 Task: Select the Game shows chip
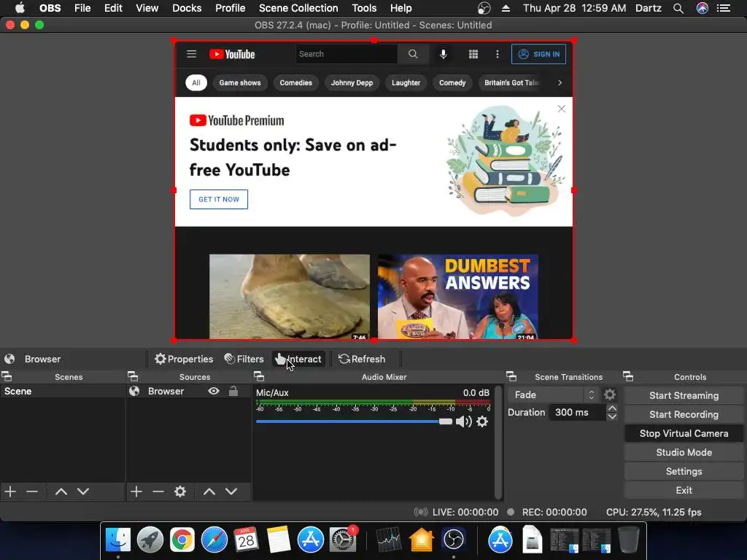240,82
